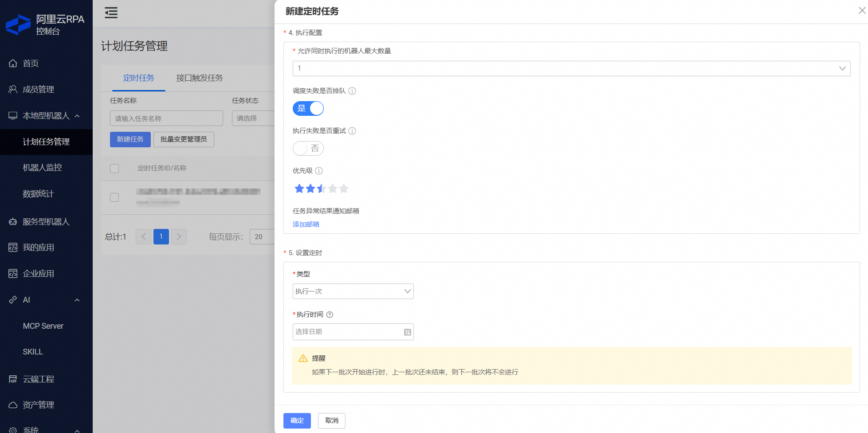The image size is (868, 433).
Task: Click the cloud icon beside 资产管理
Action: pos(13,405)
